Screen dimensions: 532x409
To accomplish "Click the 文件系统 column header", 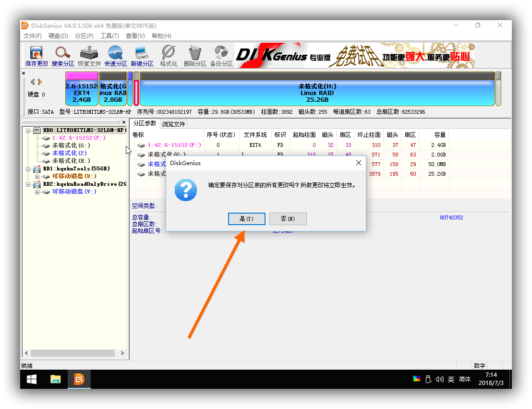I will coord(255,135).
